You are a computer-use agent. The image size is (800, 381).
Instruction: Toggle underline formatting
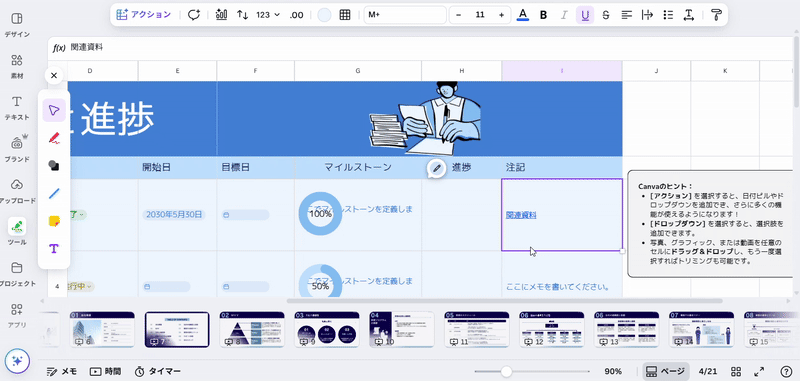585,15
